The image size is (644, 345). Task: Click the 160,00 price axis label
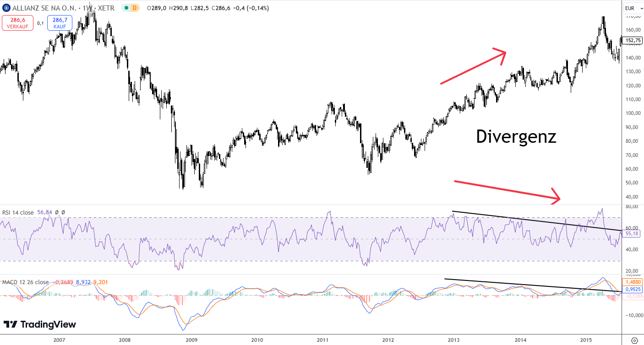(633, 30)
